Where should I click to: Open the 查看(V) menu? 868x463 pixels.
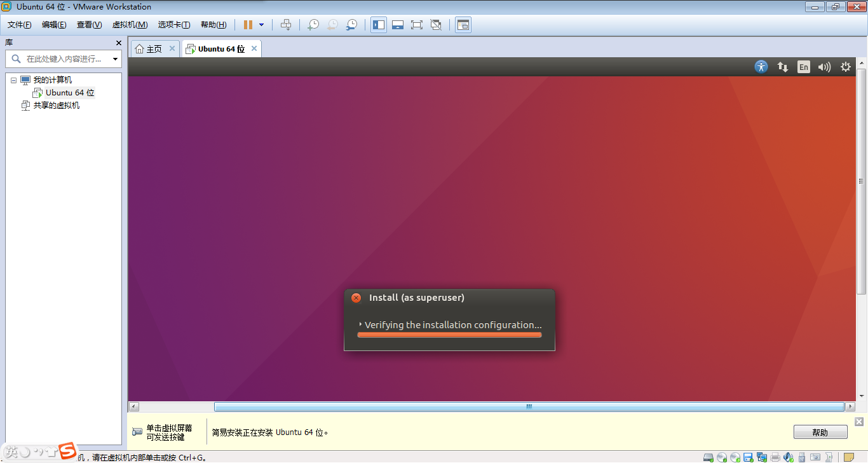(90, 25)
